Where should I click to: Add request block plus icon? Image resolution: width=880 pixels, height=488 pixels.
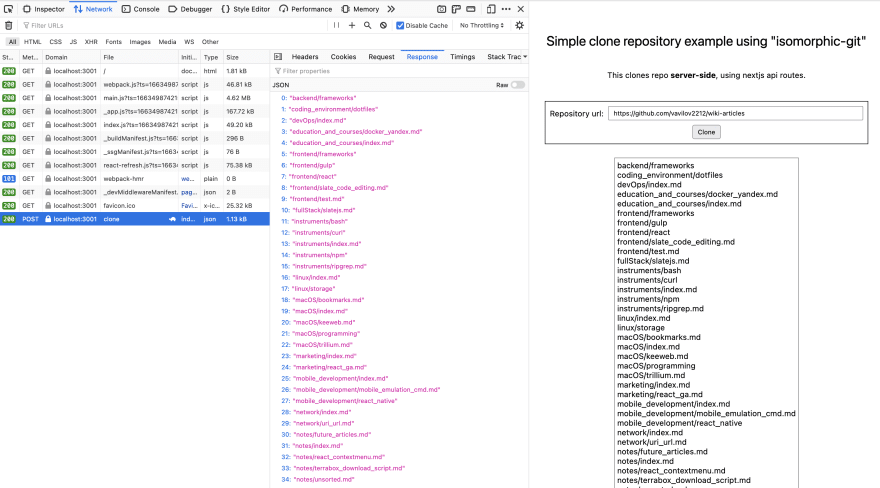(352, 25)
